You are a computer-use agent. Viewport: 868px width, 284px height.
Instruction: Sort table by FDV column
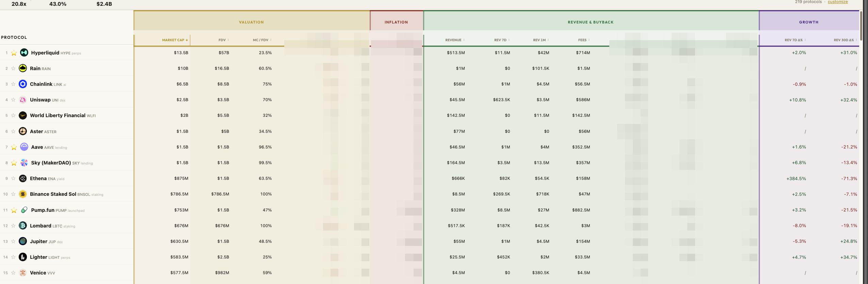[x=224, y=40]
